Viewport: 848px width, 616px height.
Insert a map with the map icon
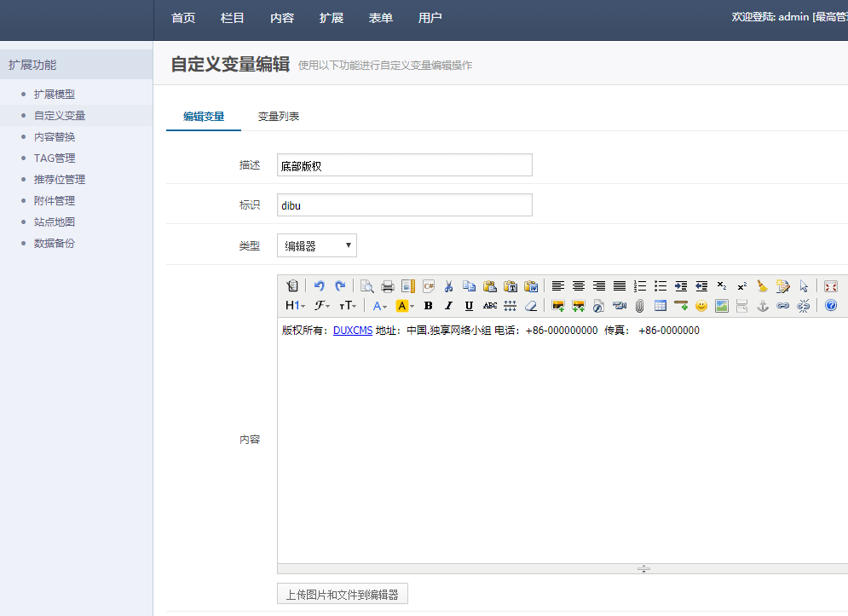[x=722, y=306]
